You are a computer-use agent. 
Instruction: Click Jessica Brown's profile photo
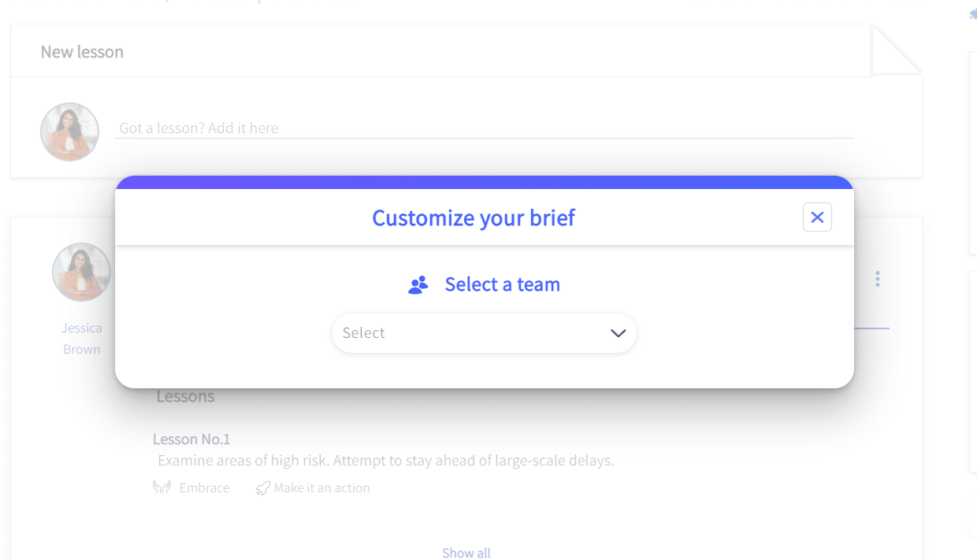[81, 272]
